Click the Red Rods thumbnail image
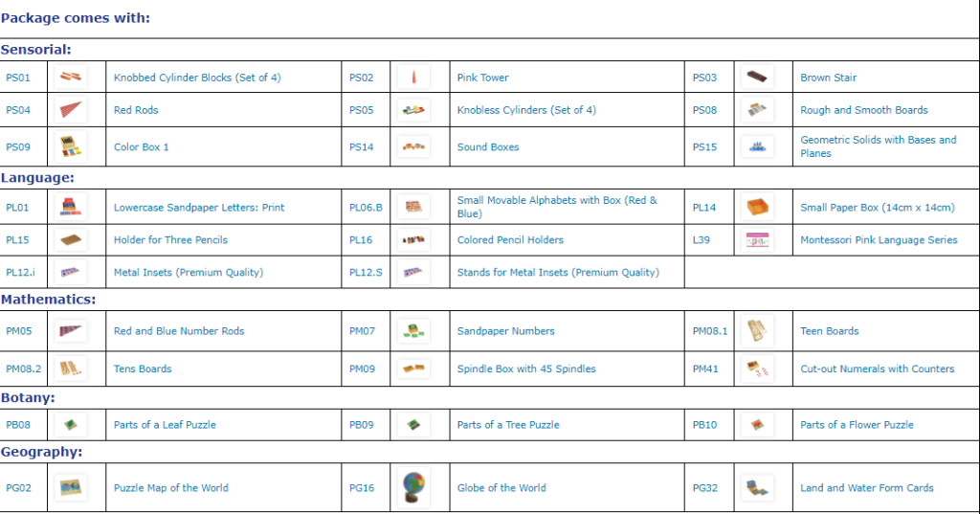This screenshot has width=980, height=514. pyautogui.click(x=71, y=110)
